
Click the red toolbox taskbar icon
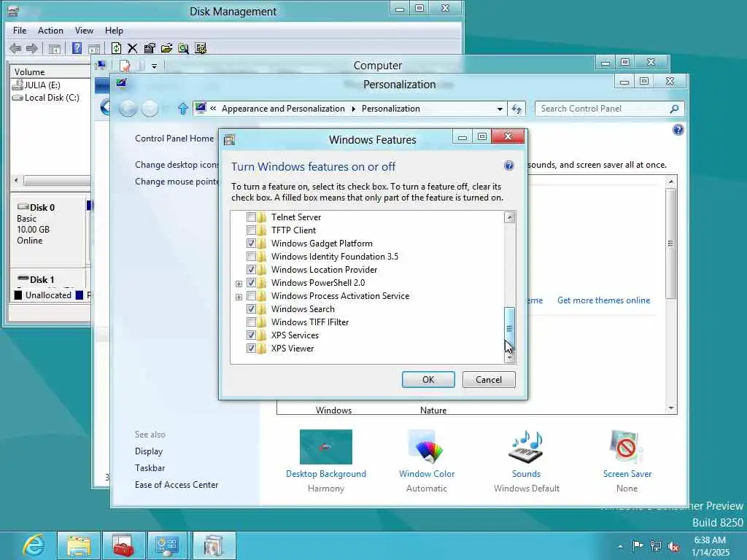click(x=123, y=545)
